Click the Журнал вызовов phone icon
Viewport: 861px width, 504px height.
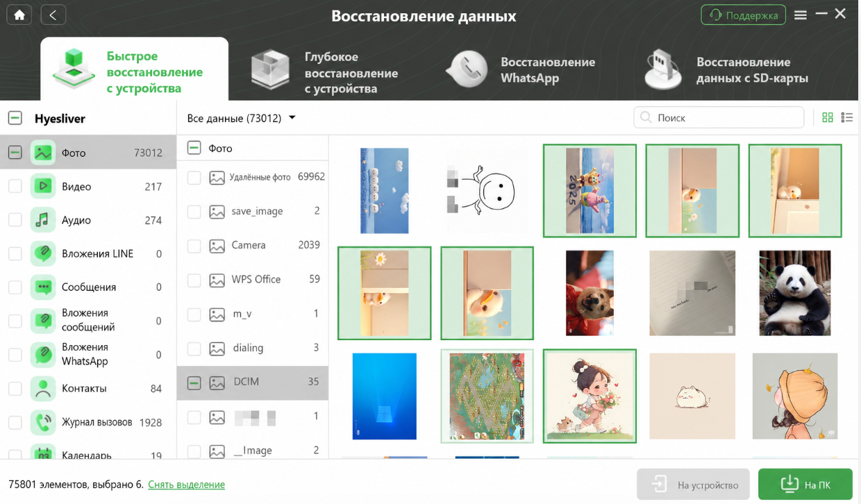pyautogui.click(x=43, y=422)
